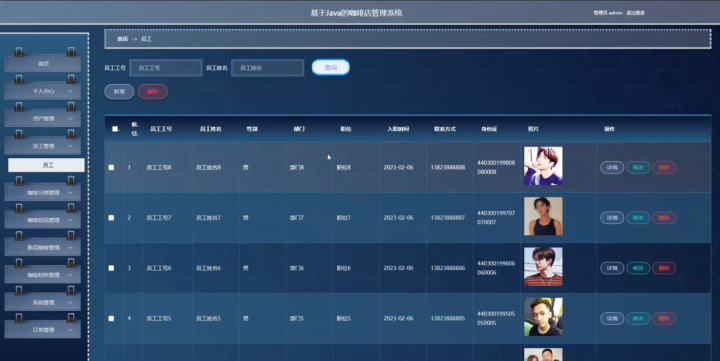The width and height of the screenshot is (720, 361).
Task: Go to 首页 via the breadcrumb
Action: point(122,39)
